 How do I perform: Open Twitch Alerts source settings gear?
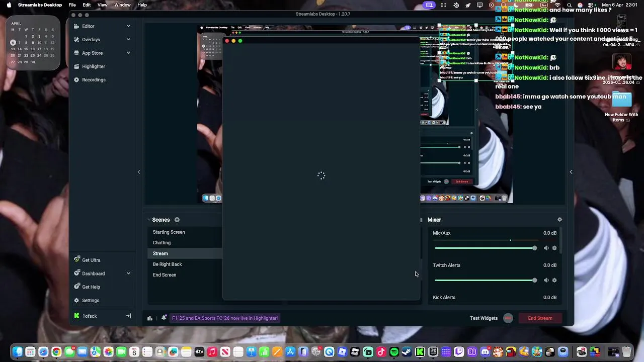click(x=554, y=280)
